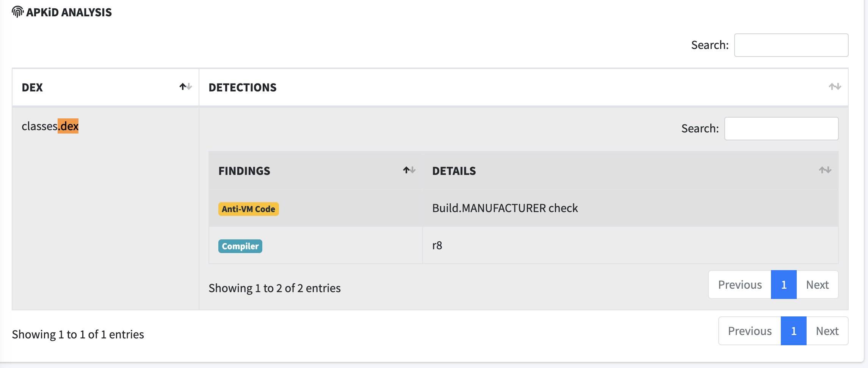
Task: Go to Previous page in findings table
Action: click(x=740, y=285)
